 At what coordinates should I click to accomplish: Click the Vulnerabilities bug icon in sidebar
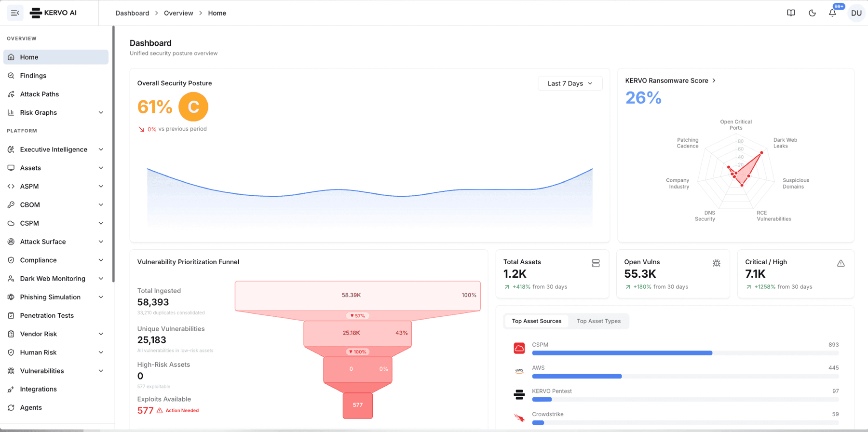11,371
